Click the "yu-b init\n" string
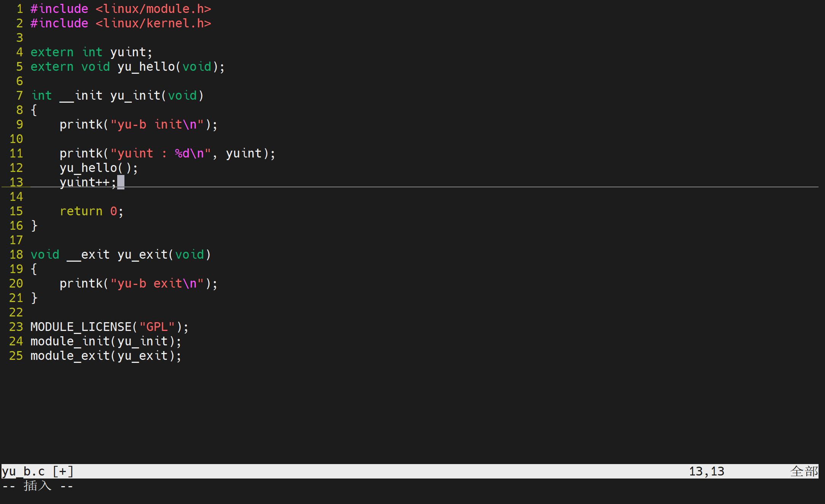Viewport: 825px width, 504px height. click(x=157, y=124)
